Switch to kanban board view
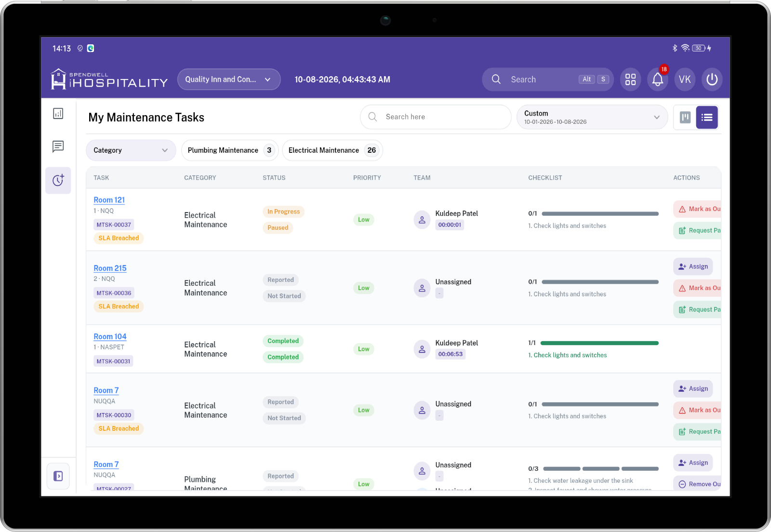The image size is (771, 532). 685,118
